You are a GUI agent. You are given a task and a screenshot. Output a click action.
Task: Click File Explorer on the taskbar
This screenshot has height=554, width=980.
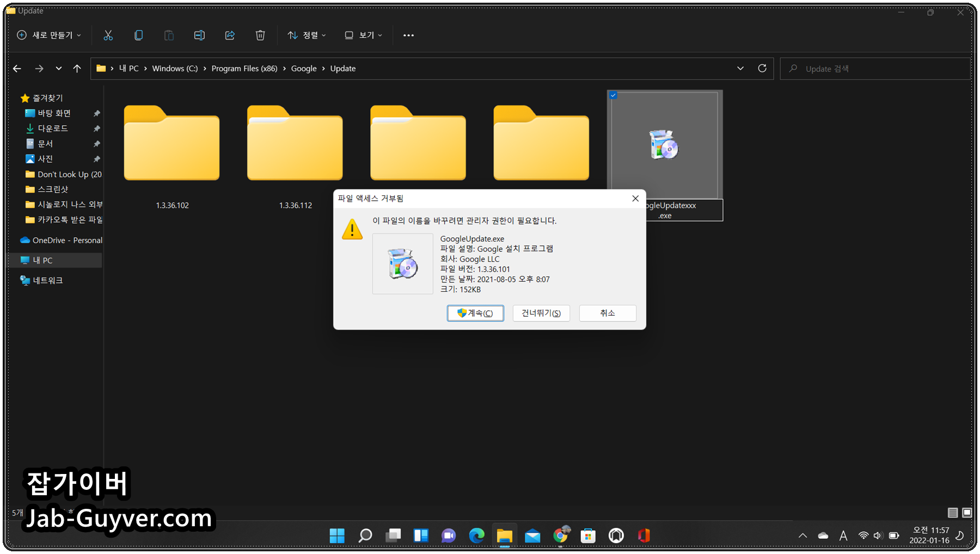pyautogui.click(x=505, y=536)
